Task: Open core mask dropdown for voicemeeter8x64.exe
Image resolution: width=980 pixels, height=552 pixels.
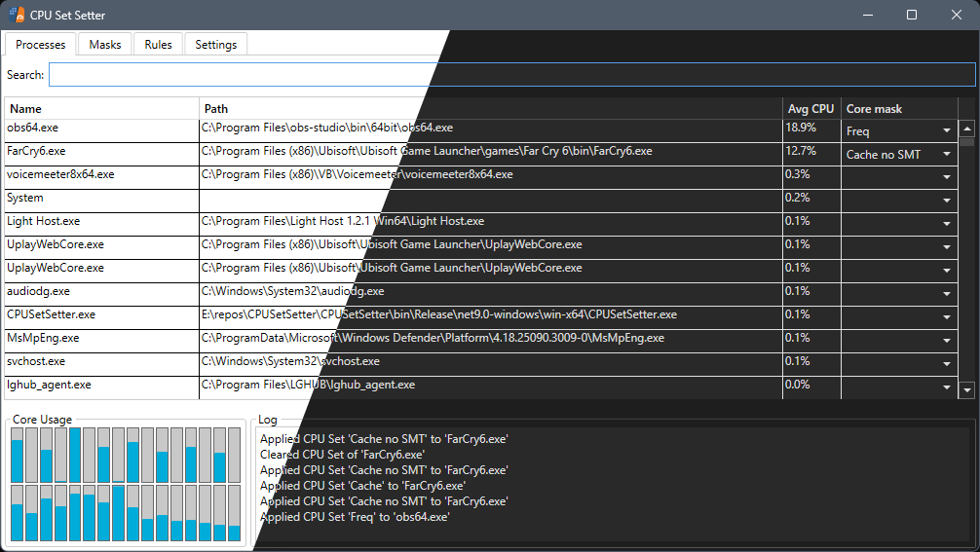Action: click(x=898, y=178)
